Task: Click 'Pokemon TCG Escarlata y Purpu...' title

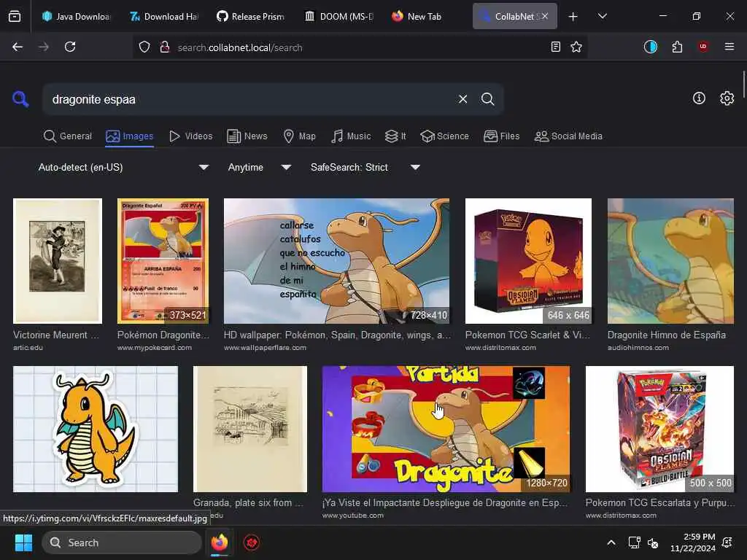Action: pyautogui.click(x=659, y=502)
